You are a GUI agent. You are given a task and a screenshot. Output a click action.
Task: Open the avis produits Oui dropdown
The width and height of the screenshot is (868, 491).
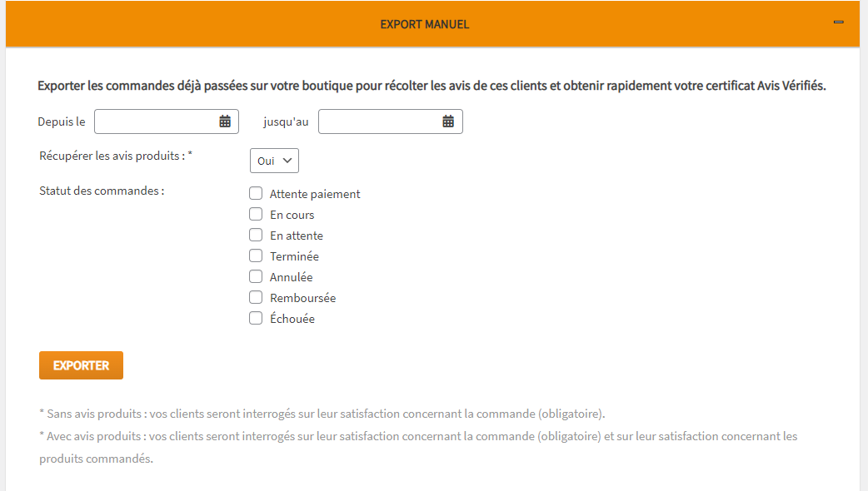(274, 161)
